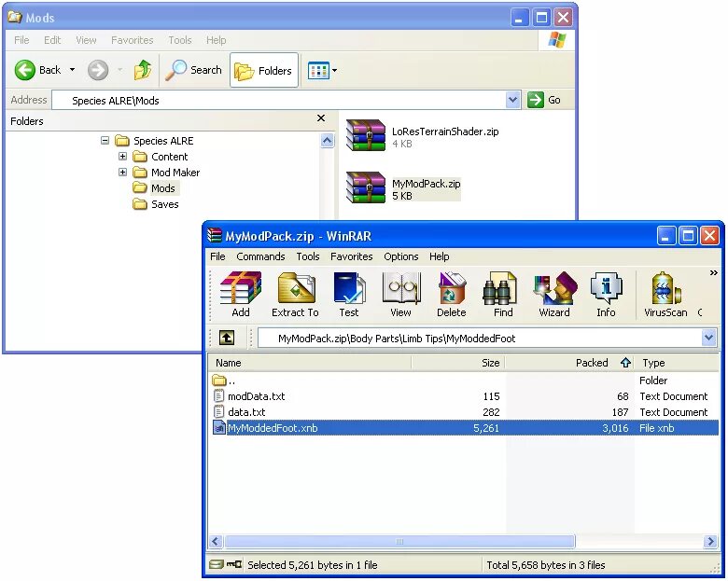The image size is (728, 581).
Task: Click the View icon in WinRAR toolbar
Action: tap(400, 294)
